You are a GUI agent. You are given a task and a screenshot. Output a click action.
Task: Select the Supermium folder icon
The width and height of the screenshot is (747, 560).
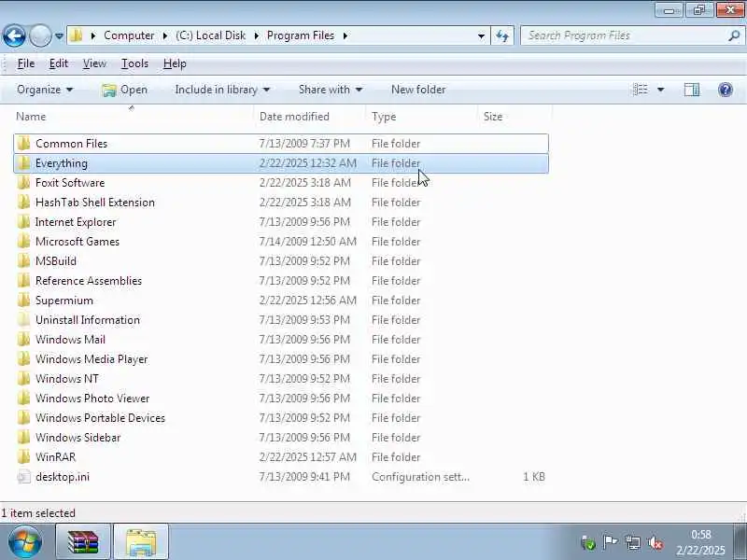pos(23,300)
